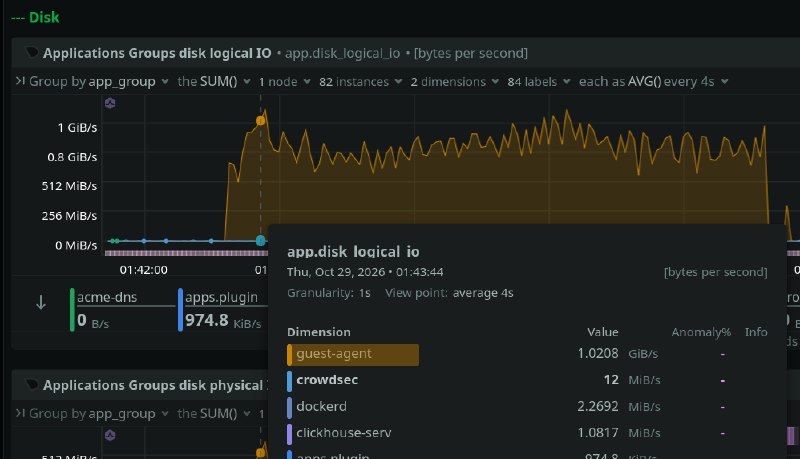Click the Info column header
This screenshot has width=800, height=459.
tap(756, 332)
